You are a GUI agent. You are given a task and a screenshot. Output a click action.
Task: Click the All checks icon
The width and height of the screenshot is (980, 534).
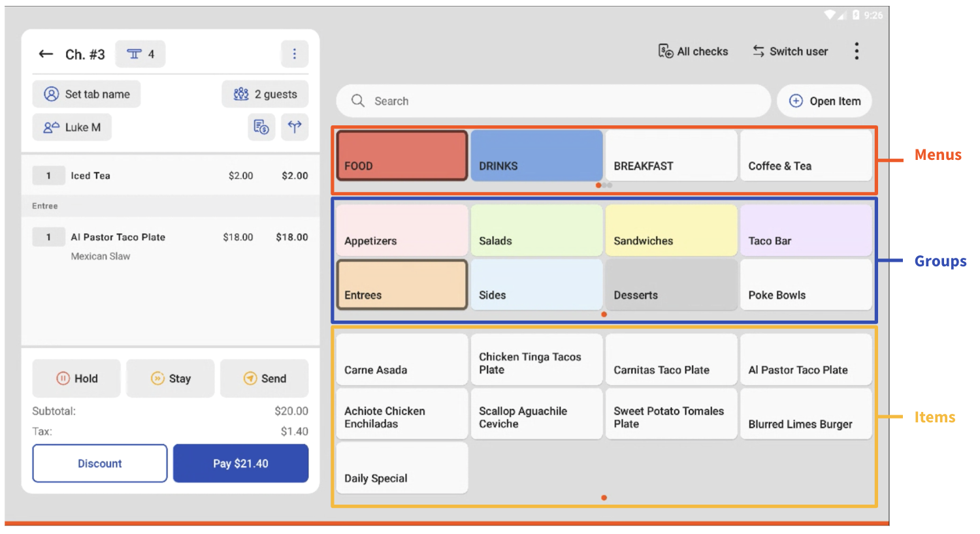665,51
